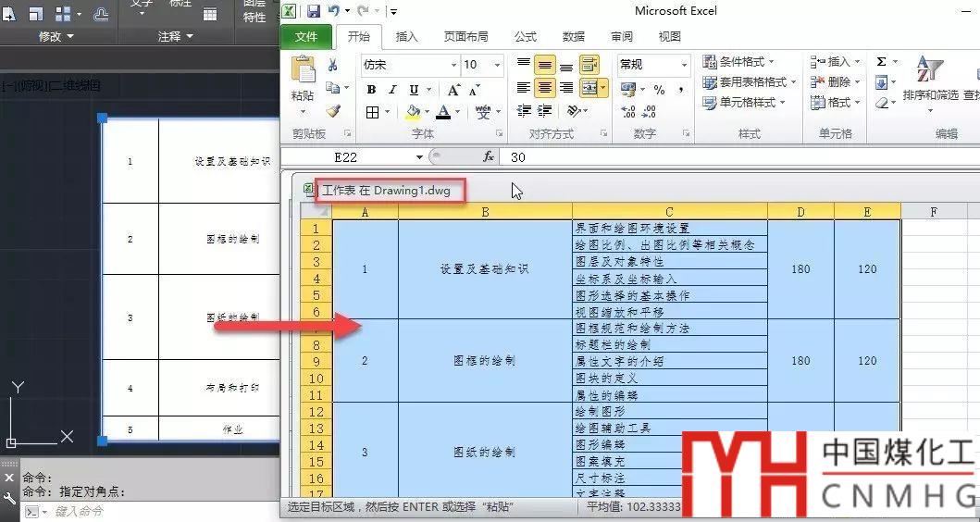Open the number format 常规 dropdown
Image resolution: width=980 pixels, height=522 pixels.
[684, 65]
